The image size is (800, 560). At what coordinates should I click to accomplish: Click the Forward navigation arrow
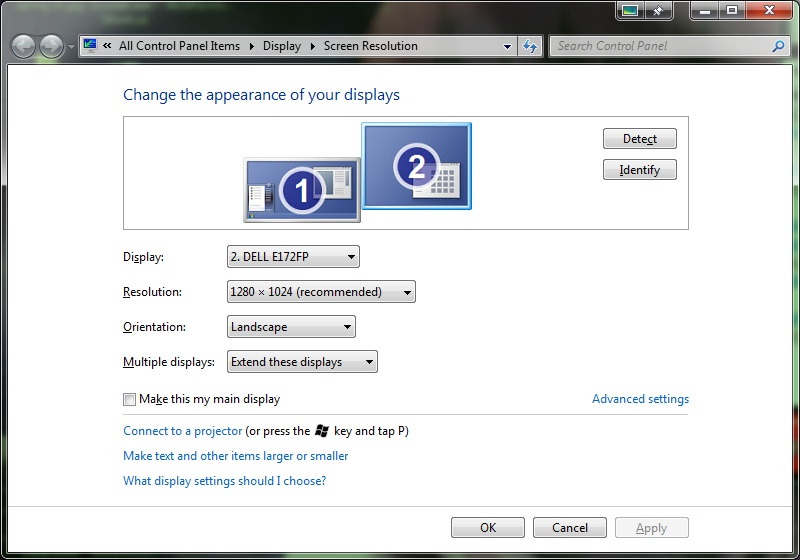tap(50, 46)
